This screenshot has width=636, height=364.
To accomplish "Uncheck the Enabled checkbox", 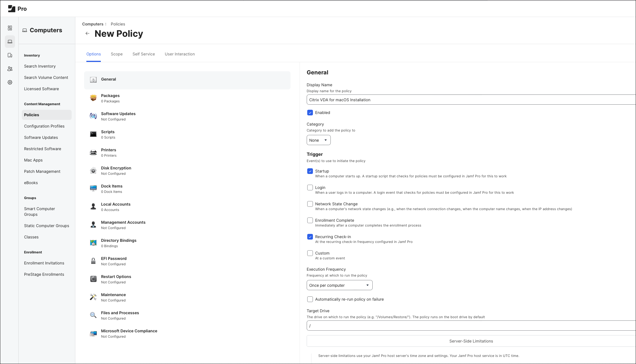I will pyautogui.click(x=310, y=113).
